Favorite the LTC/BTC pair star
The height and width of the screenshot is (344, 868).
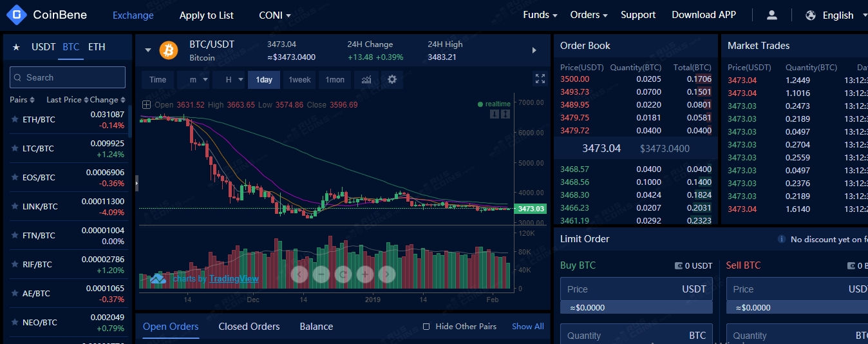14,148
